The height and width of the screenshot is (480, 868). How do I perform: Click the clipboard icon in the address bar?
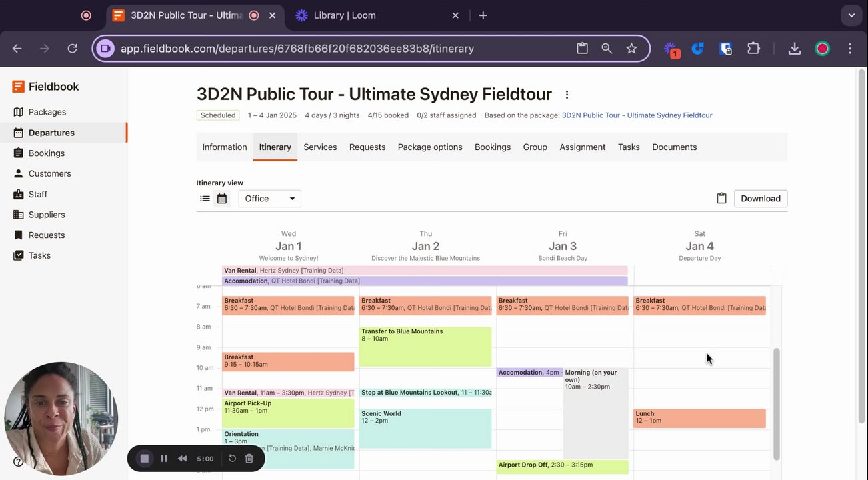(x=582, y=49)
